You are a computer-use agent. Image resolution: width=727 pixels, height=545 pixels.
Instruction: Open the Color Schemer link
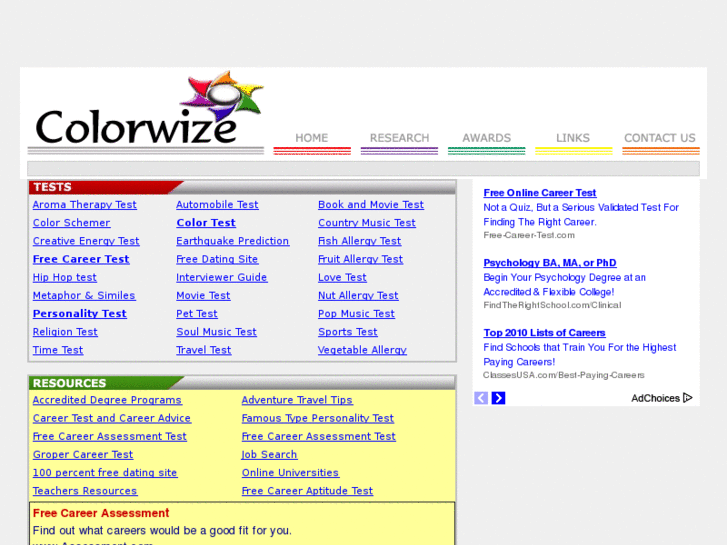71,223
